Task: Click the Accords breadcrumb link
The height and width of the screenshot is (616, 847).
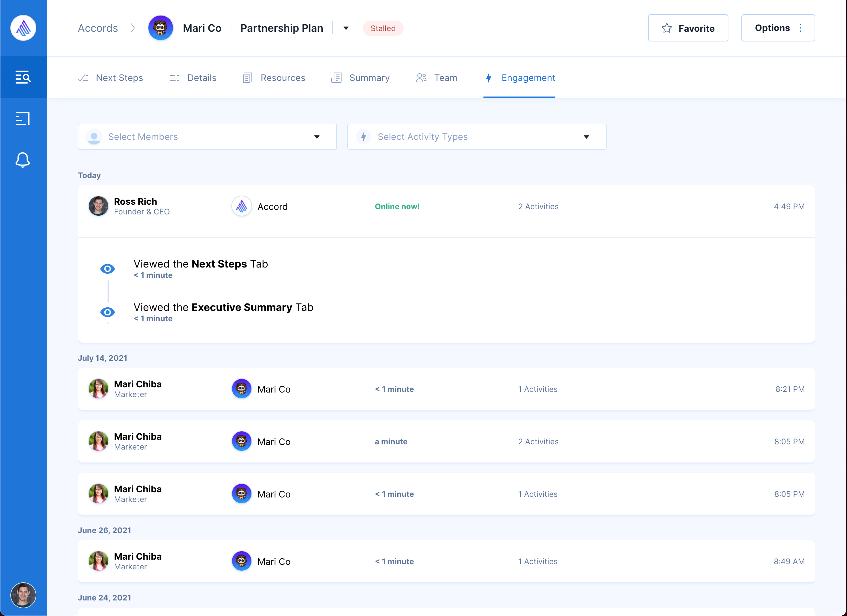Action: click(x=98, y=29)
